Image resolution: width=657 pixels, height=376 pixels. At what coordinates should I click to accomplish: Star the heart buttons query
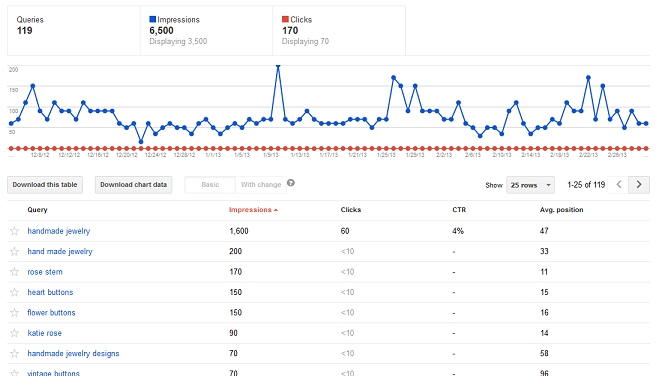point(14,292)
